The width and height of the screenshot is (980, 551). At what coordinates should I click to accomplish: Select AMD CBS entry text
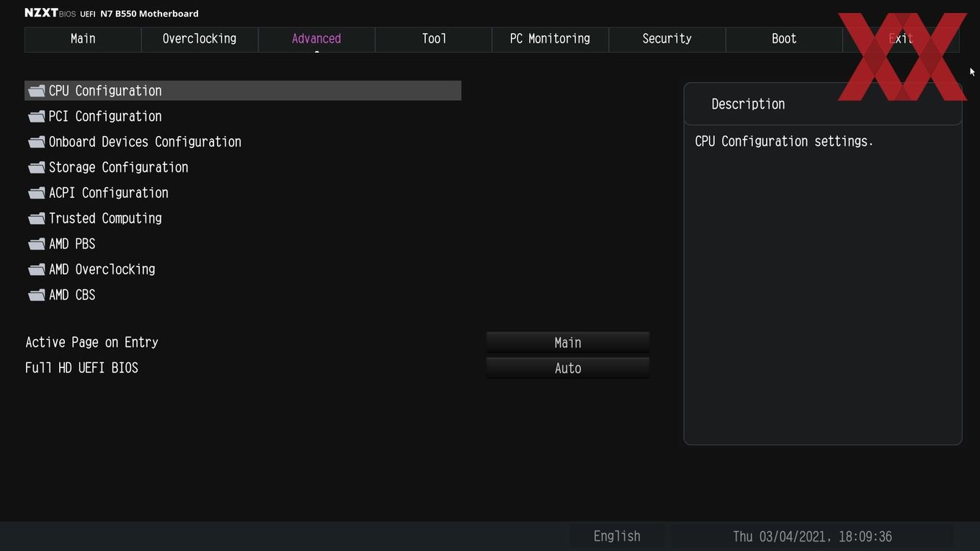point(72,295)
